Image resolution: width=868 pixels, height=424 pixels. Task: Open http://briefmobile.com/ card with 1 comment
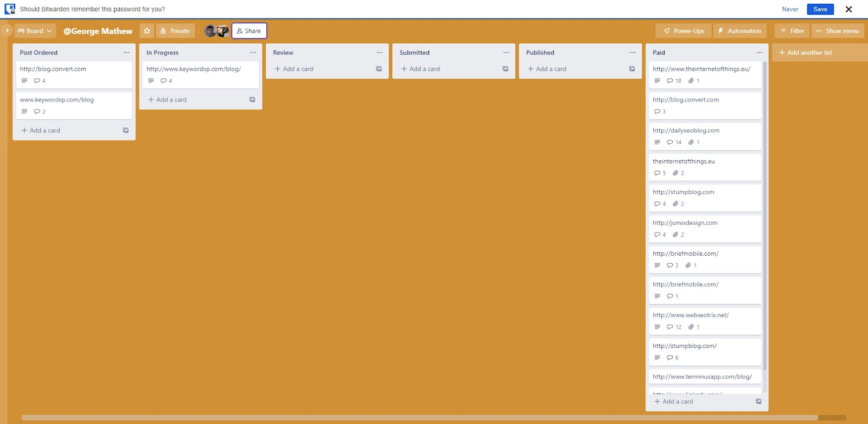pos(705,290)
